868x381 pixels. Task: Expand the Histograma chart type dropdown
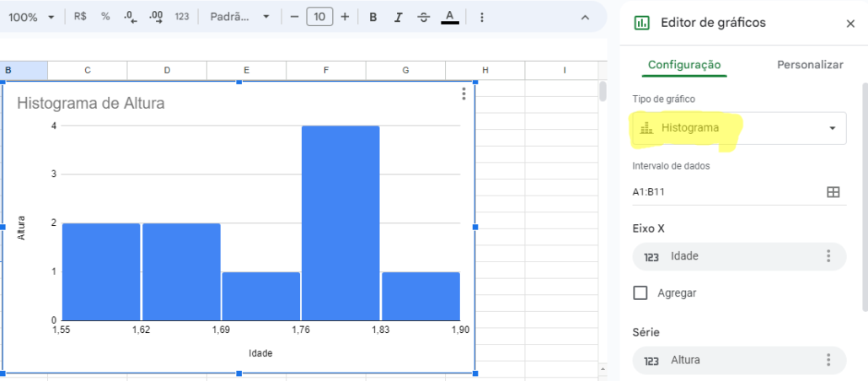tap(739, 128)
